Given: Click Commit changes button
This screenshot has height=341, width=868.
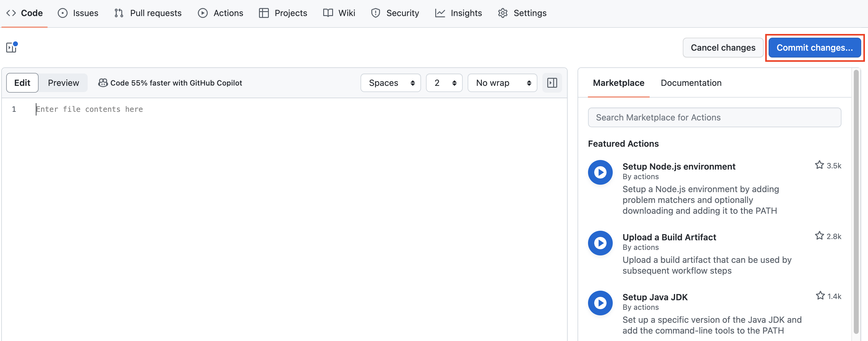Looking at the screenshot, I should click(x=814, y=48).
